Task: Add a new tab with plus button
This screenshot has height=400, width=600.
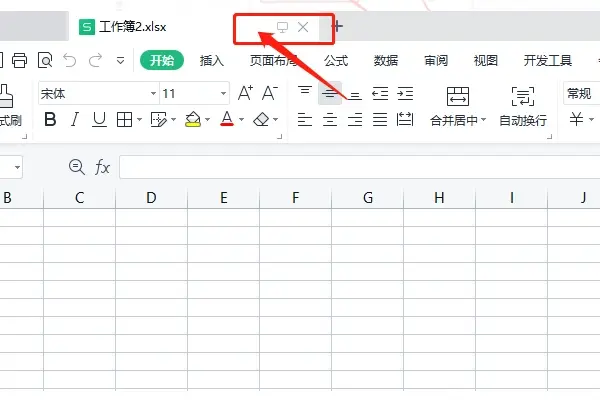Action: [x=337, y=26]
